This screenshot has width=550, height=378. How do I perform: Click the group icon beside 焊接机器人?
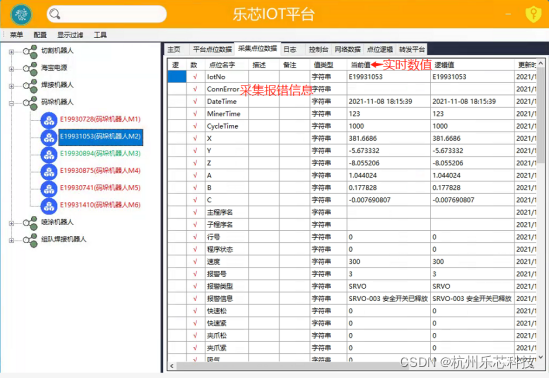[31, 86]
